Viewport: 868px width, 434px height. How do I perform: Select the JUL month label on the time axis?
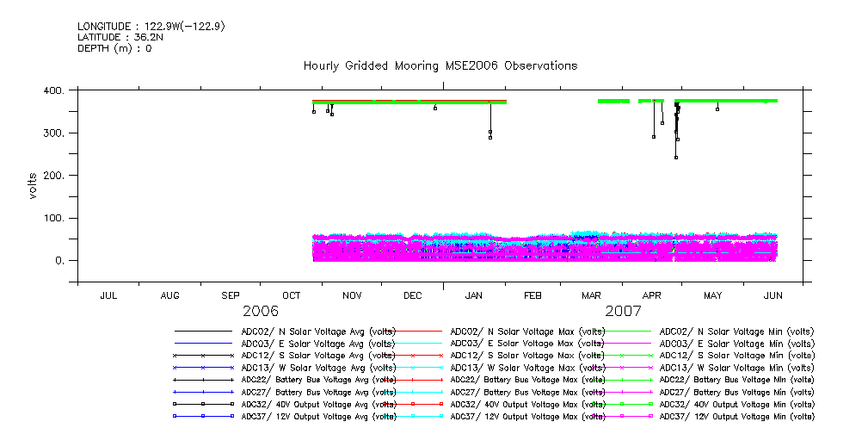(x=108, y=296)
